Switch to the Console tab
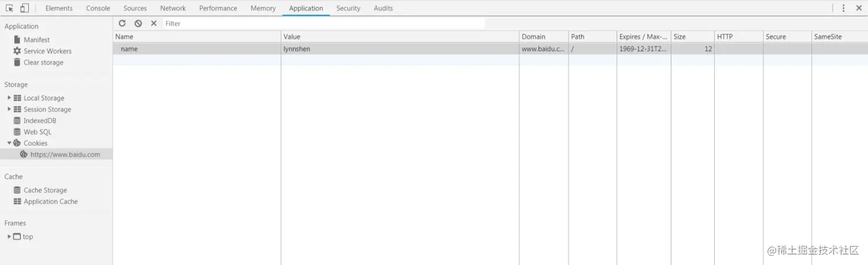Viewport: 868px width, 265px height. coord(98,8)
